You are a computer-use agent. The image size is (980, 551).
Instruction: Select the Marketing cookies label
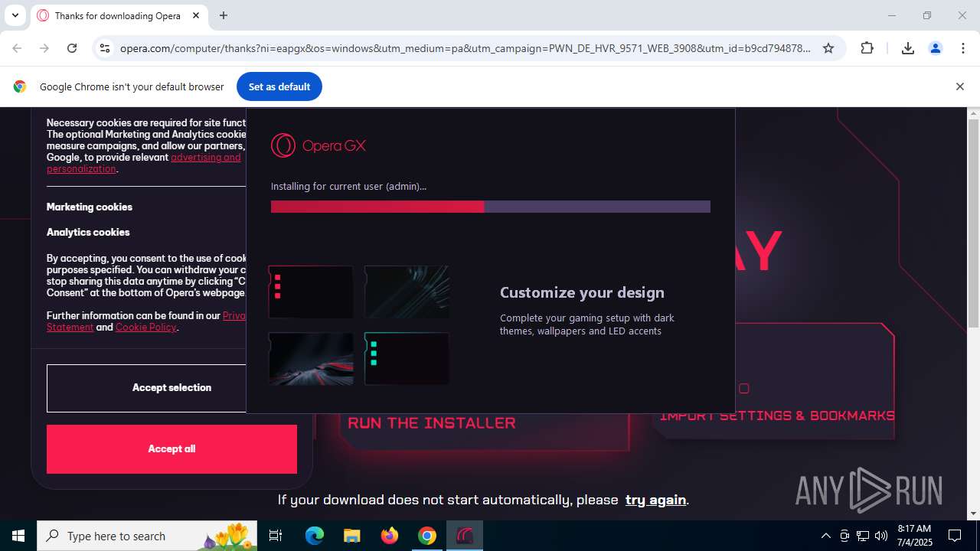90,207
